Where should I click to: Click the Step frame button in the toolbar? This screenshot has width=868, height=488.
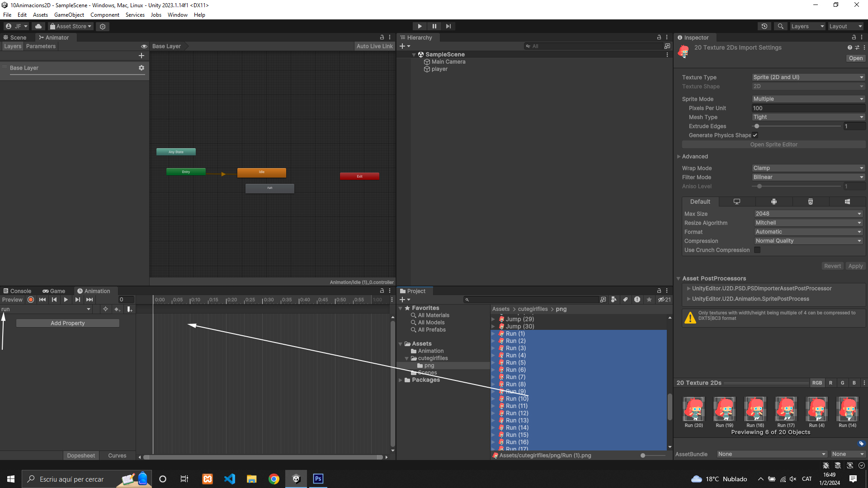pos(448,26)
